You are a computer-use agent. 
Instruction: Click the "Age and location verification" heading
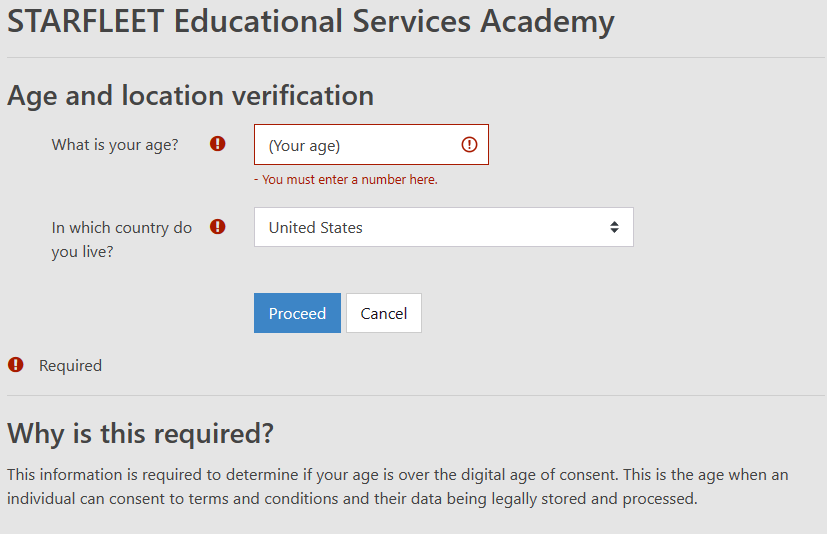[190, 96]
